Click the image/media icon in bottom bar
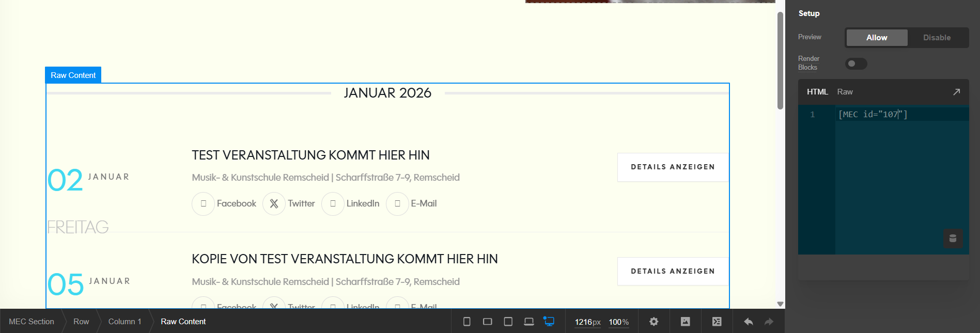The width and height of the screenshot is (980, 333). pos(685,322)
